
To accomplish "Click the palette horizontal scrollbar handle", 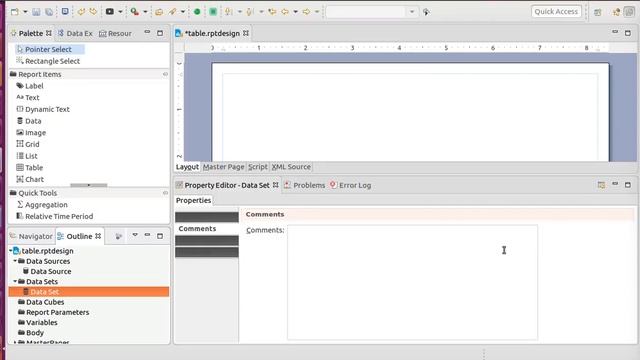I will (x=89, y=185).
